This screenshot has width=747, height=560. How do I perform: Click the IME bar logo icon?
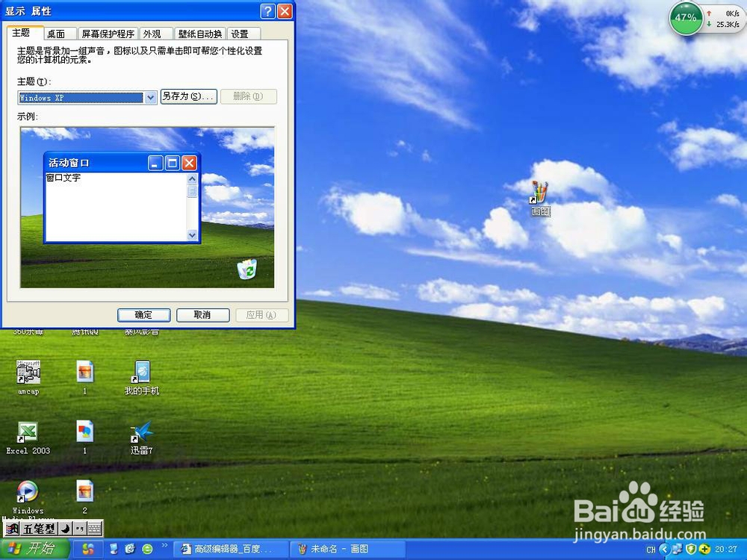(x=12, y=528)
